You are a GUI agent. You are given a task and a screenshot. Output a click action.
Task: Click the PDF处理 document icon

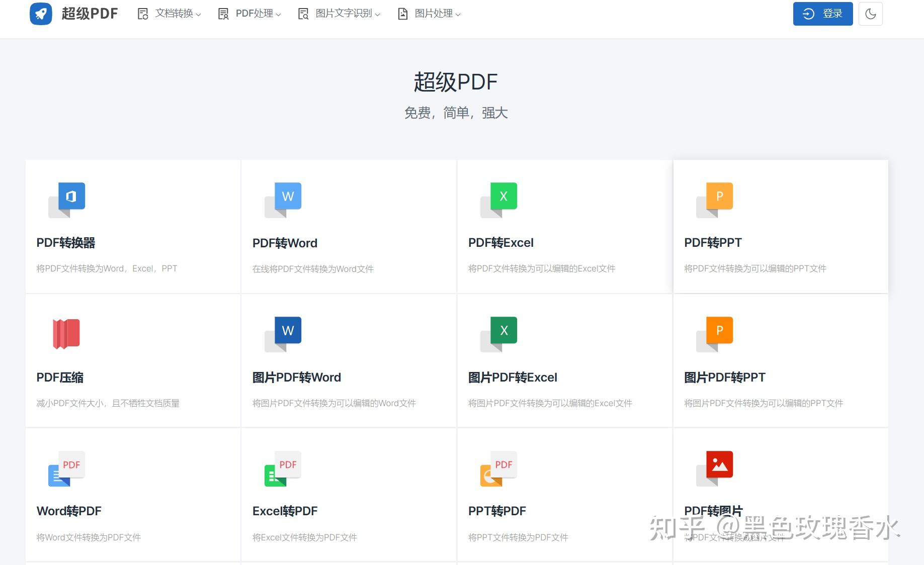223,14
